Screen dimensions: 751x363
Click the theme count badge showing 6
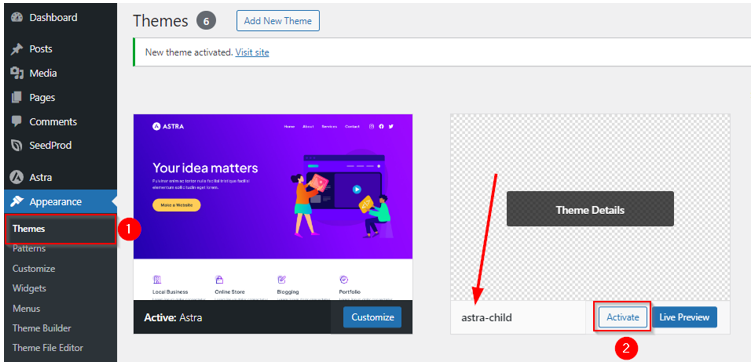(x=206, y=21)
